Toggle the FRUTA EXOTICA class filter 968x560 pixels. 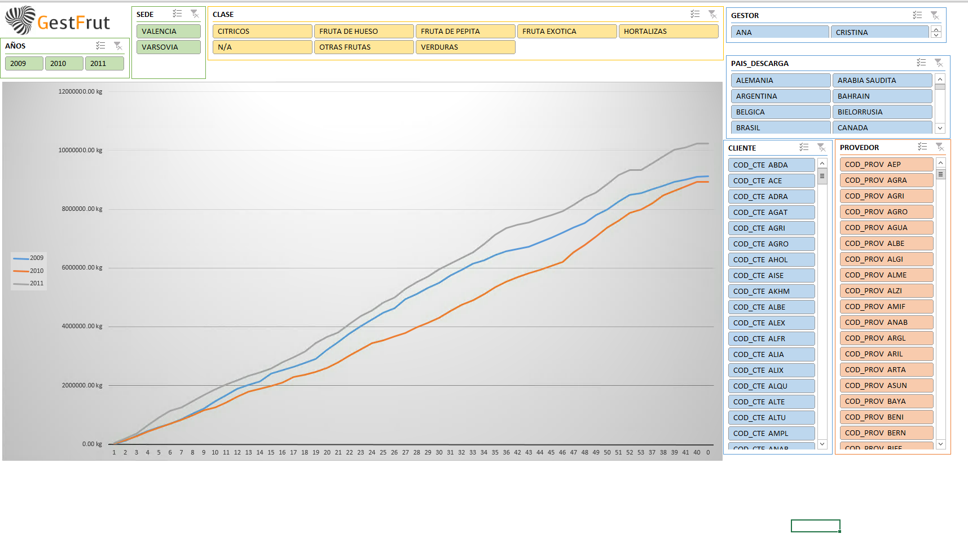coord(566,32)
